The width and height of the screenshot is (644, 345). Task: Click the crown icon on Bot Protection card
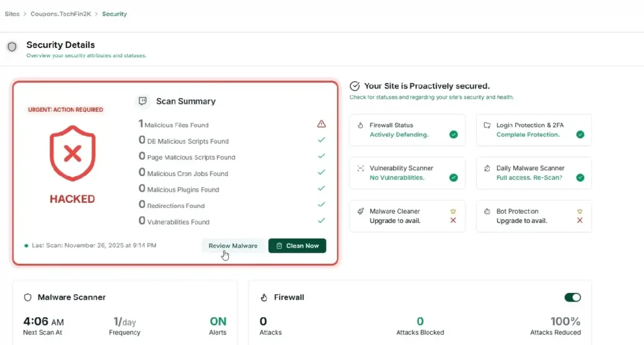(x=579, y=211)
